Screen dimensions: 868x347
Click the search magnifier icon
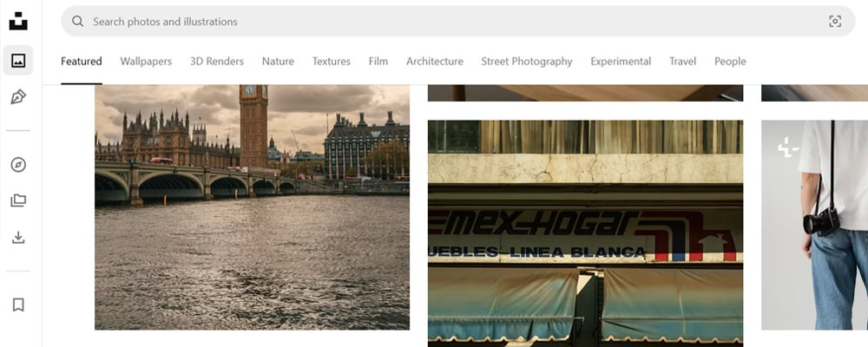click(x=77, y=22)
